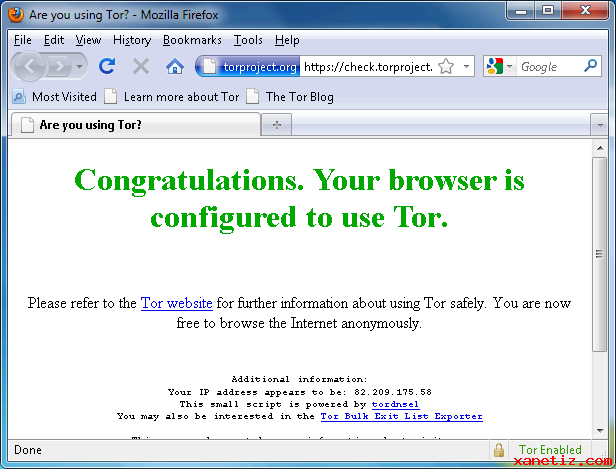
Task: Follow the Tor Bulk Exit List Exporter link
Action: [x=402, y=416]
